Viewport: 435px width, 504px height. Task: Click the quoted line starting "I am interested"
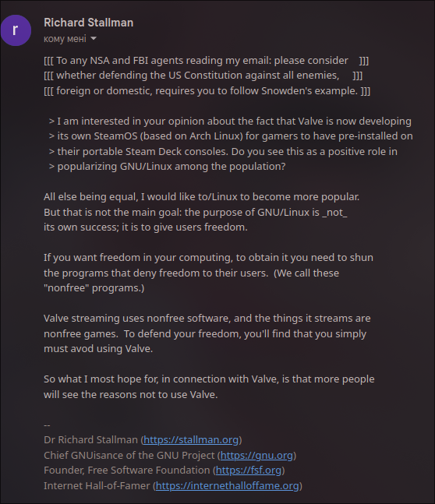[x=230, y=122]
